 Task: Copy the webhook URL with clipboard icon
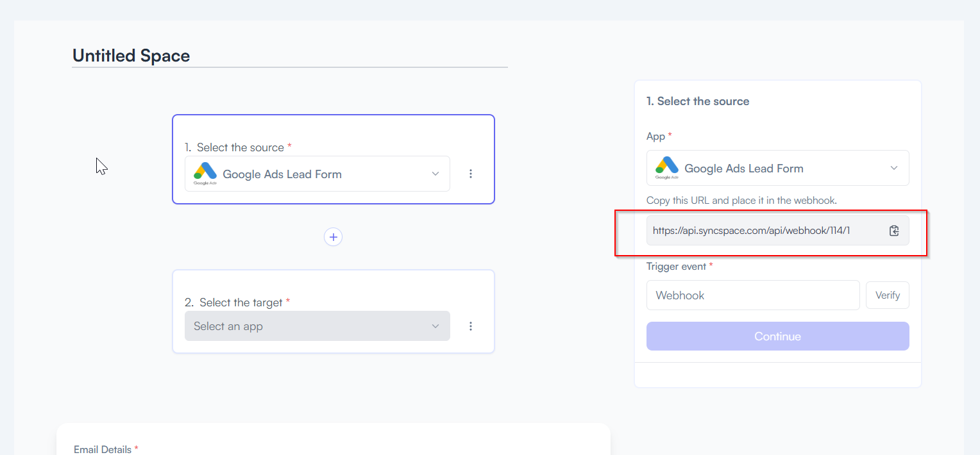click(x=894, y=231)
